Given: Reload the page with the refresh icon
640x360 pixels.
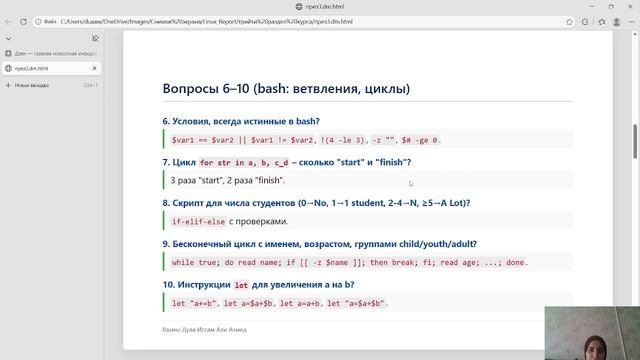Looking at the screenshot, I should point(23,22).
